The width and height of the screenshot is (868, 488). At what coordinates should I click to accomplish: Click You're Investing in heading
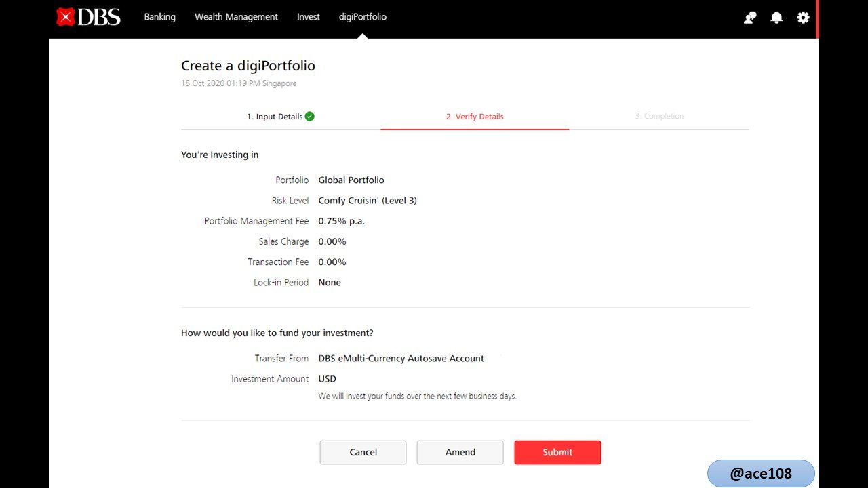pyautogui.click(x=220, y=155)
